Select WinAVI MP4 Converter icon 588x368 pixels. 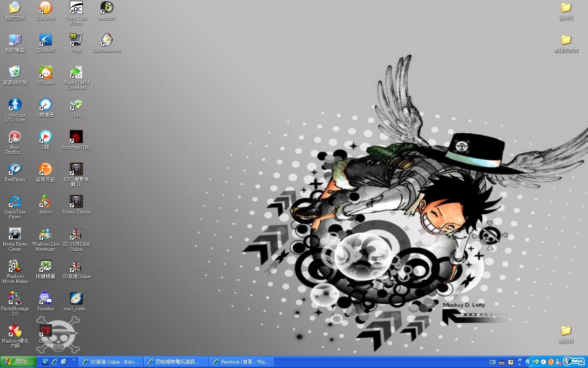(x=76, y=78)
